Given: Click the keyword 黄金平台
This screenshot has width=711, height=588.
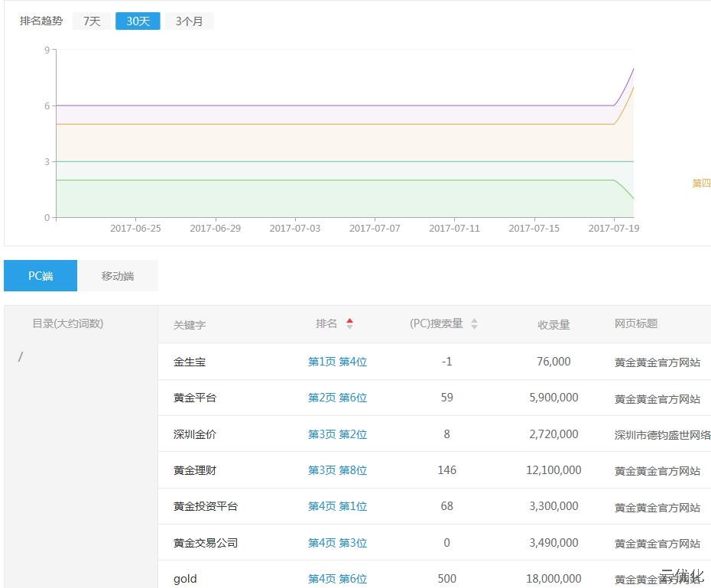Looking at the screenshot, I should [195, 398].
